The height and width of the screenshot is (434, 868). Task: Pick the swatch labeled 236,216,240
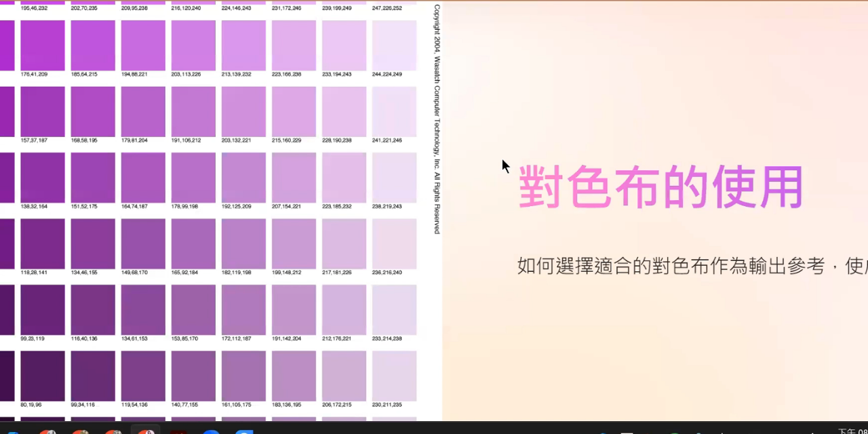[x=394, y=243]
